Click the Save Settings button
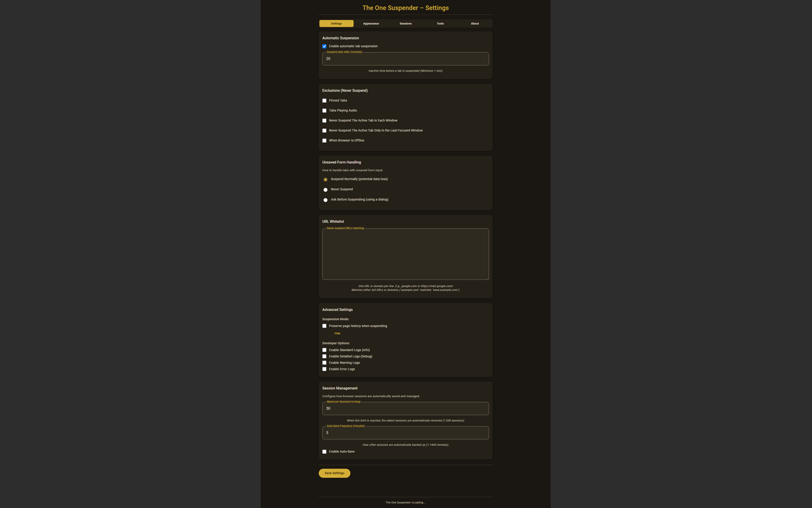 (x=334, y=473)
